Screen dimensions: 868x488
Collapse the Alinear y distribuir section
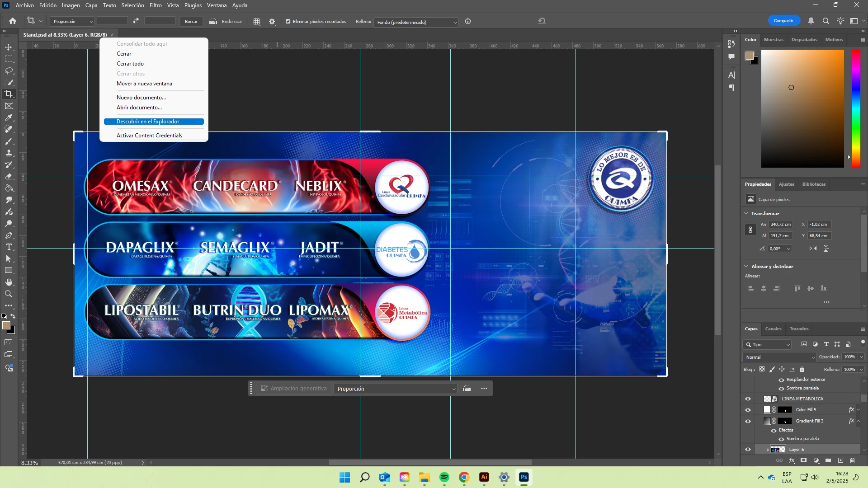746,266
